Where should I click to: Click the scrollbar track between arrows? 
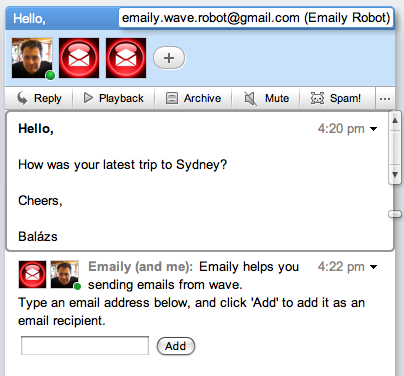click(395, 148)
